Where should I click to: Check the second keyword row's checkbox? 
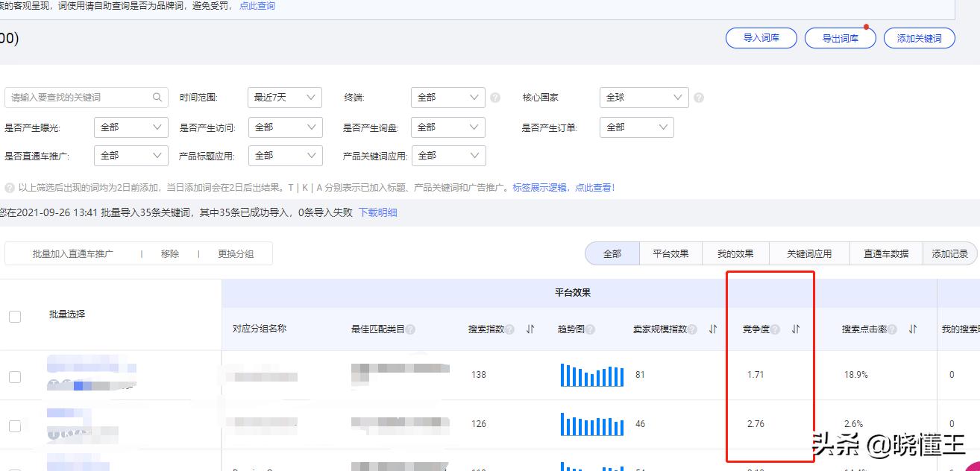tap(15, 425)
